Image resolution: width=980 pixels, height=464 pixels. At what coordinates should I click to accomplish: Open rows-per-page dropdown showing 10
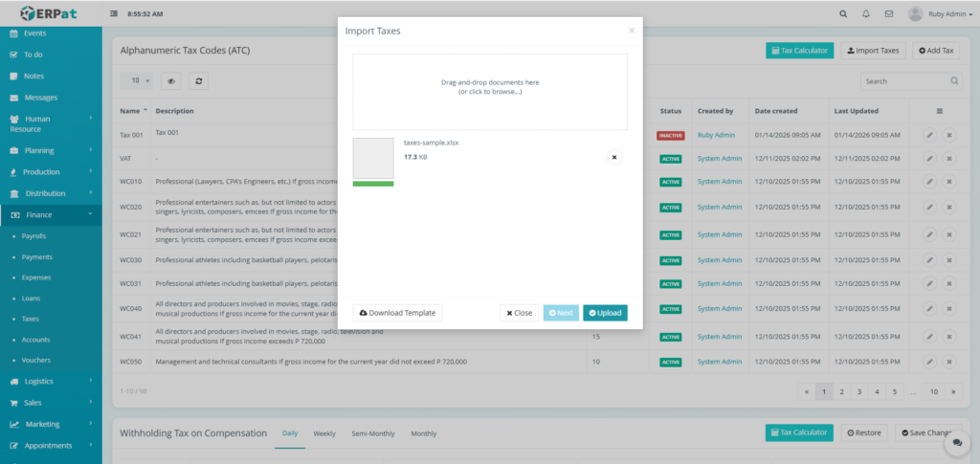point(137,80)
